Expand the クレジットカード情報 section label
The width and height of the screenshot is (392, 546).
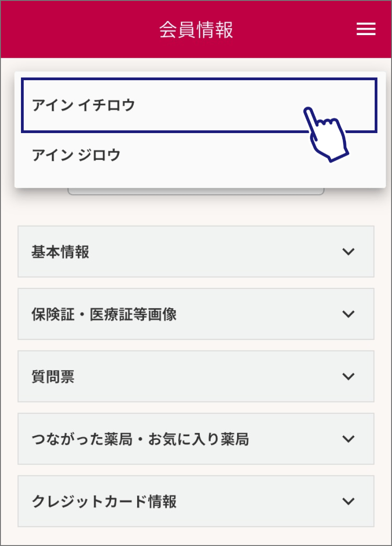click(x=104, y=501)
